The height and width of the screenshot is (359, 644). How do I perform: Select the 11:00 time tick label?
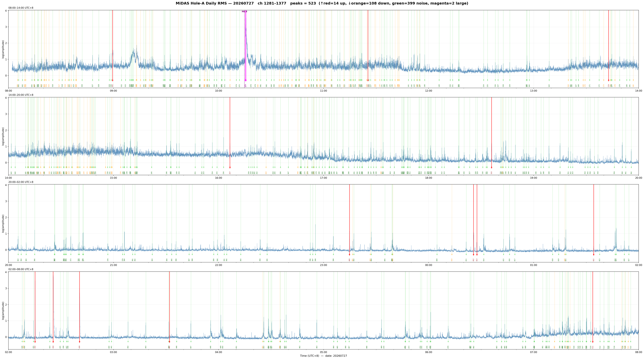323,91
